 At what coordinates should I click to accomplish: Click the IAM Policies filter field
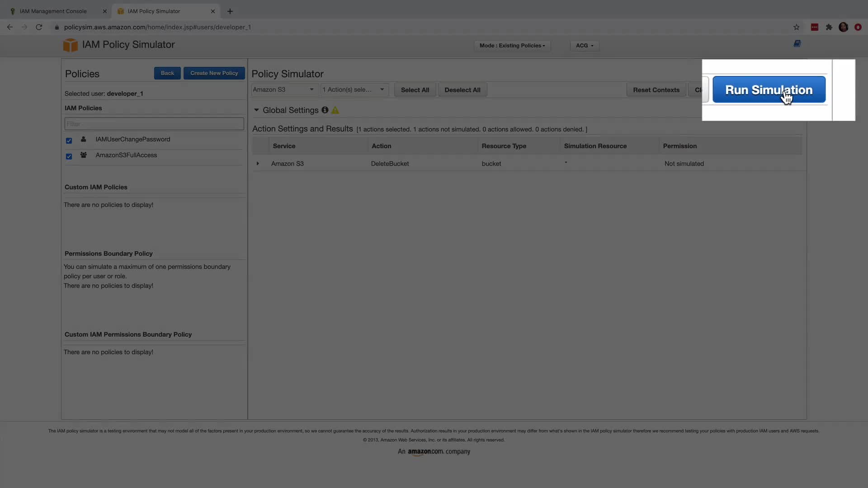[154, 124]
